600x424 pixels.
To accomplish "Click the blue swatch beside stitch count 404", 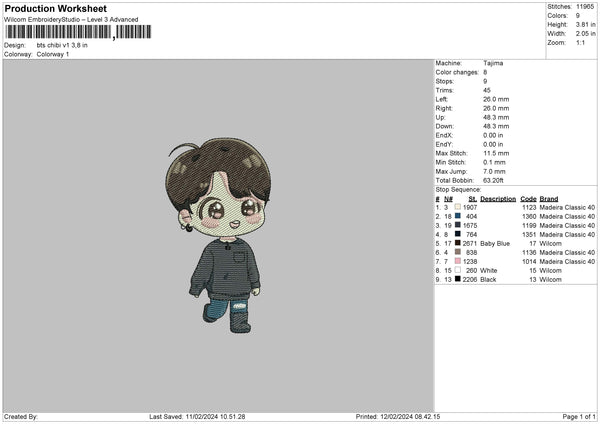I will (457, 216).
